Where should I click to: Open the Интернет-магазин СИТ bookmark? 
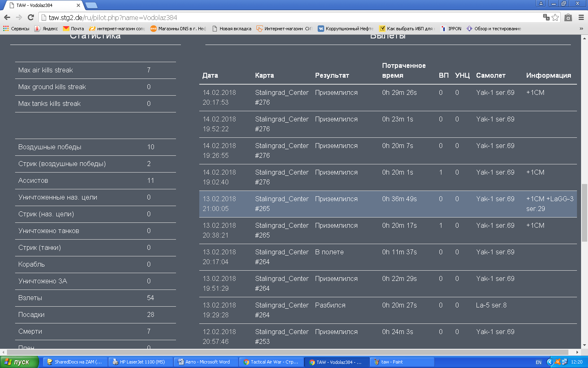(284, 29)
